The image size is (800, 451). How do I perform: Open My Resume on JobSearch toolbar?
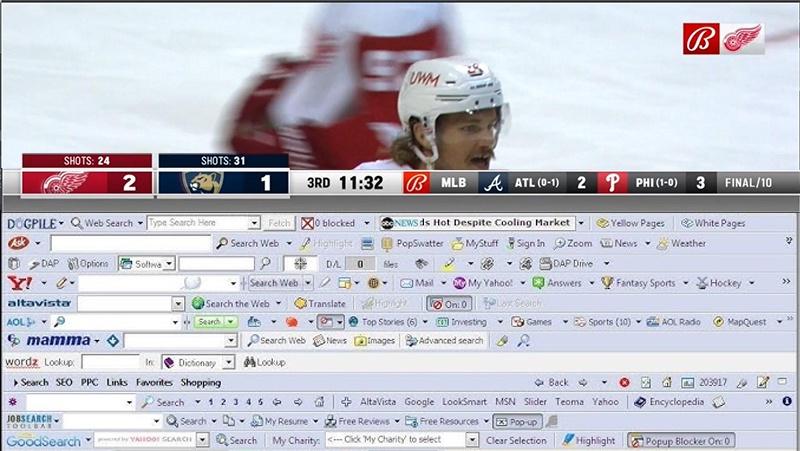pyautogui.click(x=280, y=421)
